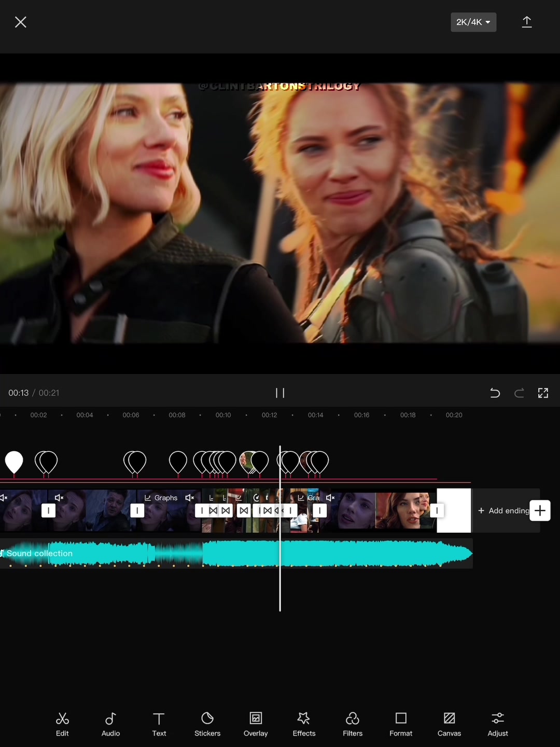Undo the last action
The height and width of the screenshot is (747, 560).
pyautogui.click(x=495, y=393)
